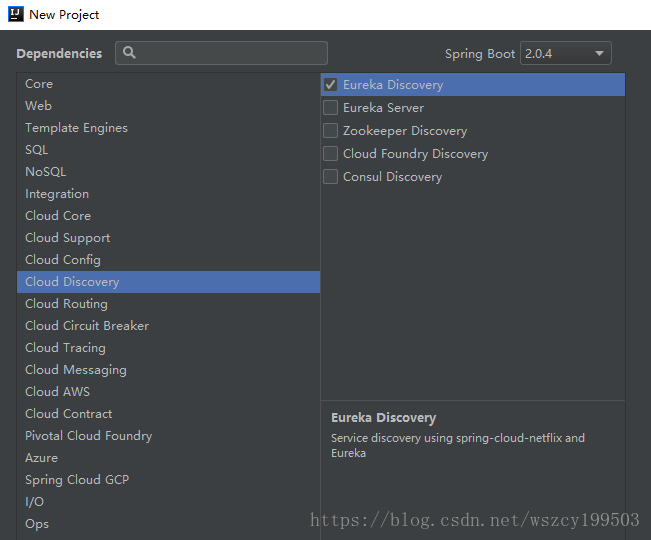Check the Cloud Foundry Discovery checkbox
The height and width of the screenshot is (540, 651).
point(330,154)
